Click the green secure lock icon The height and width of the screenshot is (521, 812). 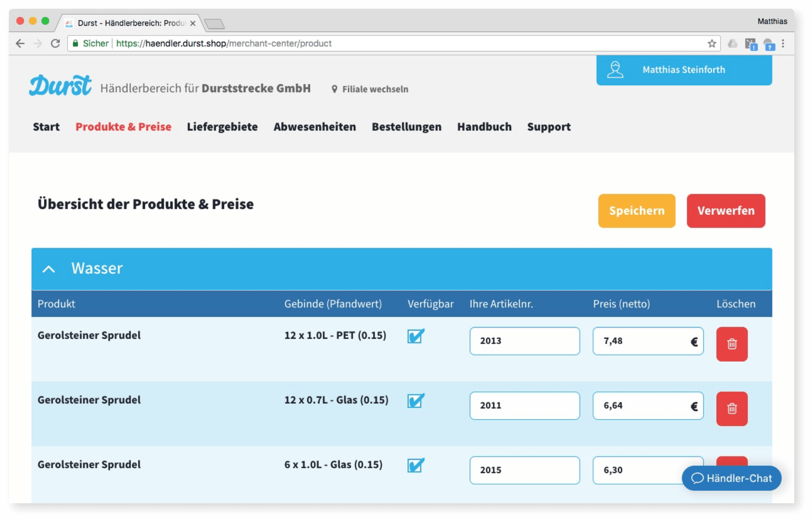click(x=75, y=43)
